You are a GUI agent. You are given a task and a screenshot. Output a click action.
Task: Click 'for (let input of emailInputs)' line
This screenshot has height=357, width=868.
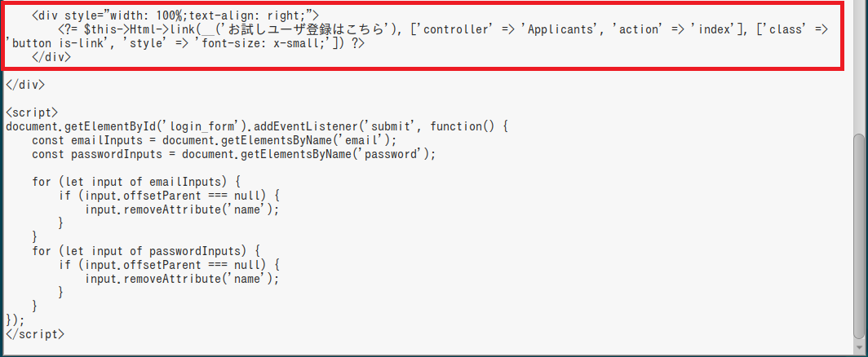pos(137,182)
